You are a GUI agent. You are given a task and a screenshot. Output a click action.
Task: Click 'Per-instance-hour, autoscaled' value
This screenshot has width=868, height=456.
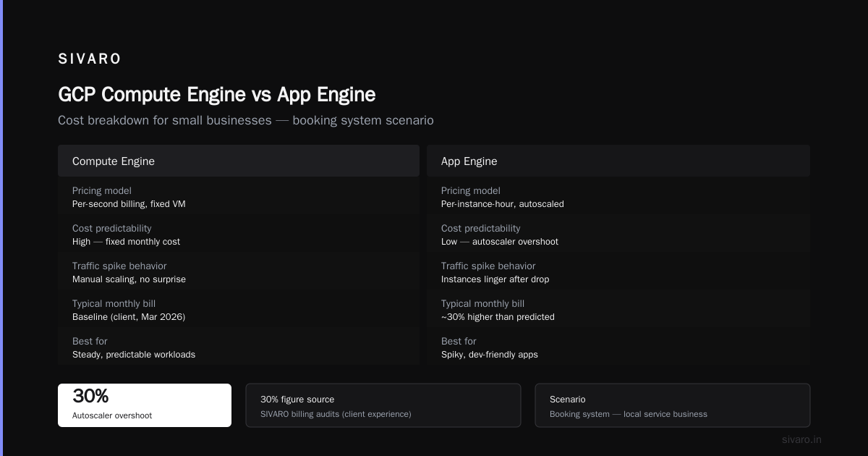pos(503,204)
